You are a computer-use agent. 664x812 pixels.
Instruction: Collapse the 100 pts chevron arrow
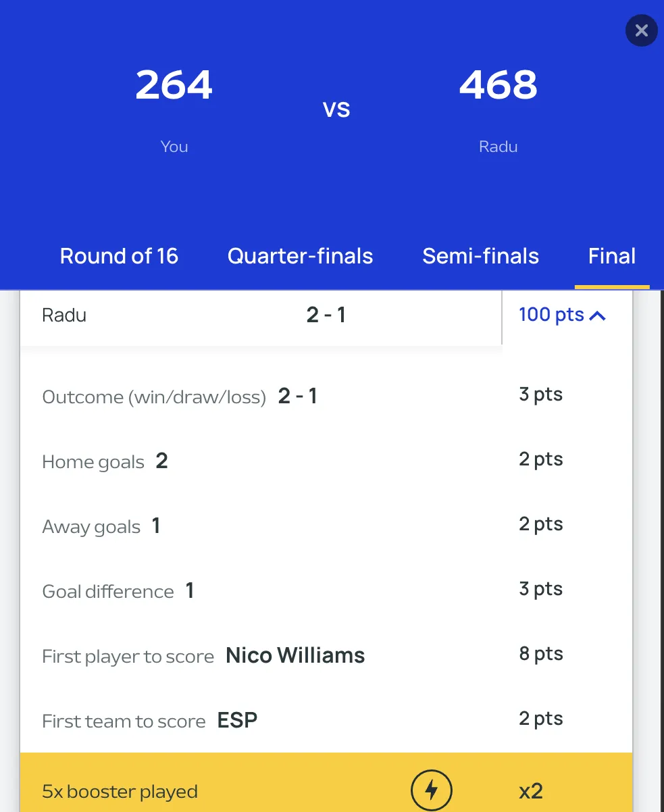598,315
